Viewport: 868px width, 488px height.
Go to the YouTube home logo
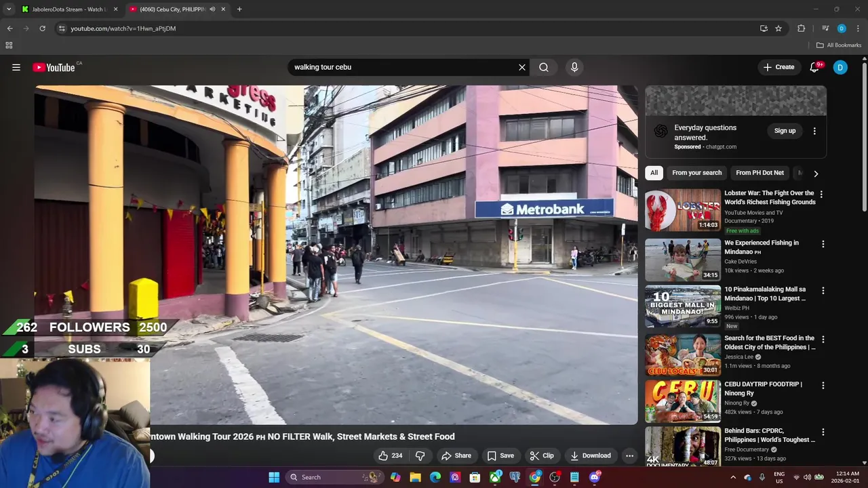click(54, 67)
